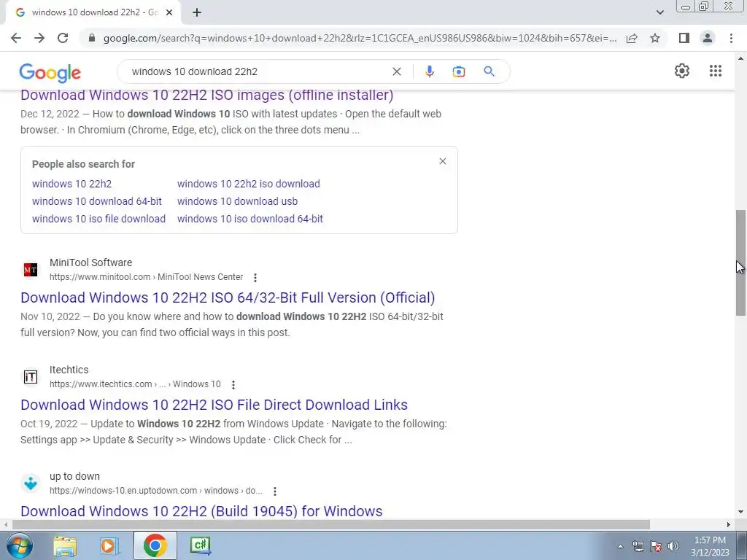Viewport: 747px width, 560px height.
Task: Open the volume speaker icon
Action: (673, 546)
